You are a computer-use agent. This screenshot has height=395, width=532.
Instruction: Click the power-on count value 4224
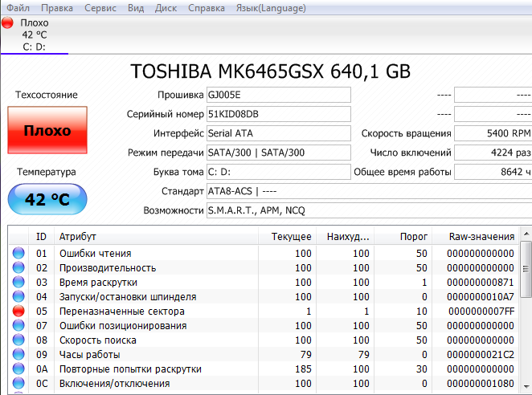click(x=493, y=153)
